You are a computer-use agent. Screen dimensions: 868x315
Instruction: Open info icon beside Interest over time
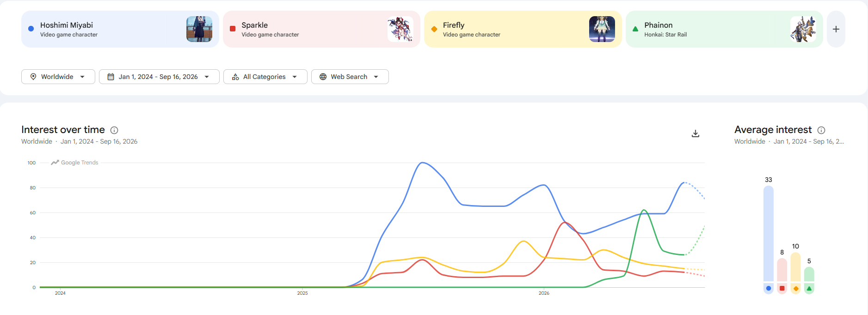tap(114, 130)
